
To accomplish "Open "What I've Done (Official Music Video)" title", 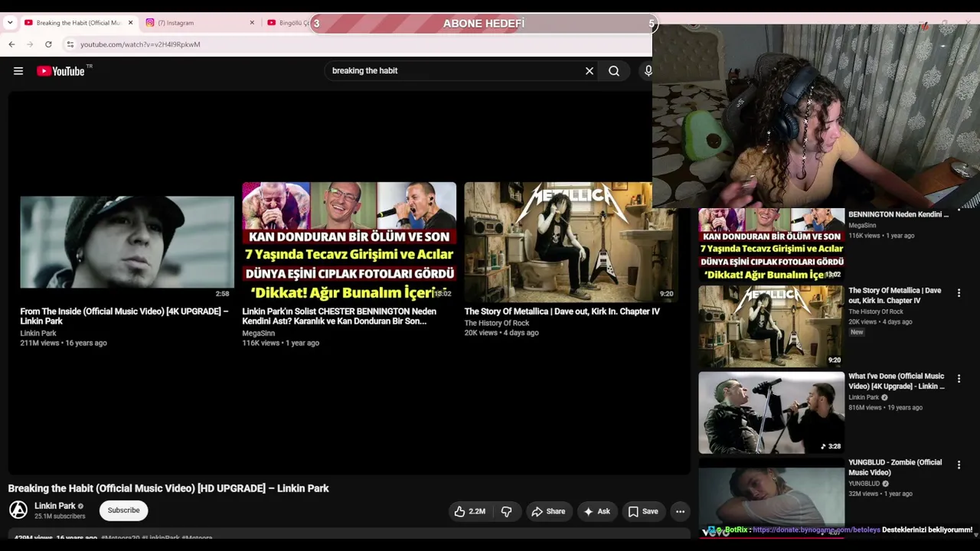I will coord(897,381).
